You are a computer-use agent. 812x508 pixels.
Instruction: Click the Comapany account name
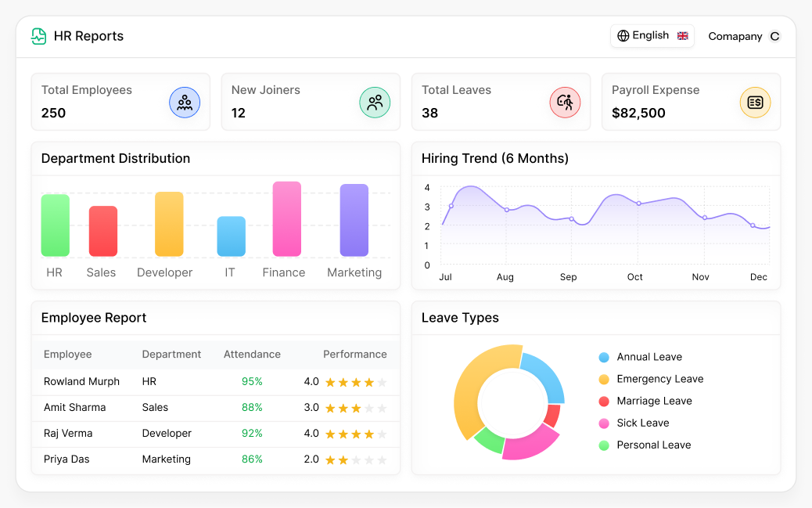click(735, 36)
